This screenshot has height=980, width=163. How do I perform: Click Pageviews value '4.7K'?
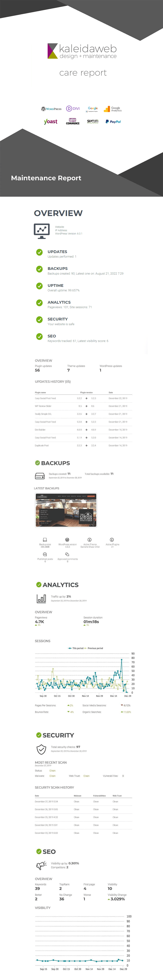click(x=40, y=622)
